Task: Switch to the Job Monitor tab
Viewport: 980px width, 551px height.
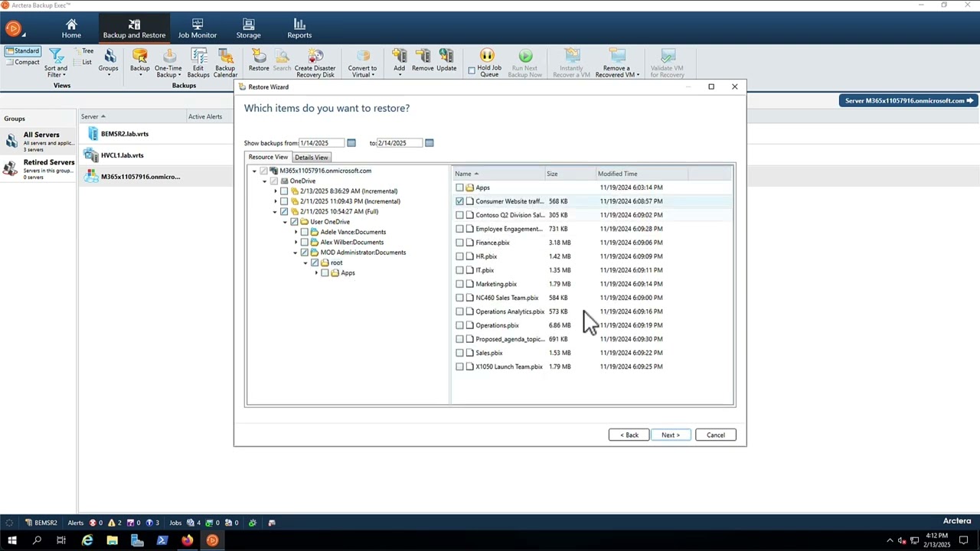Action: [x=198, y=29]
